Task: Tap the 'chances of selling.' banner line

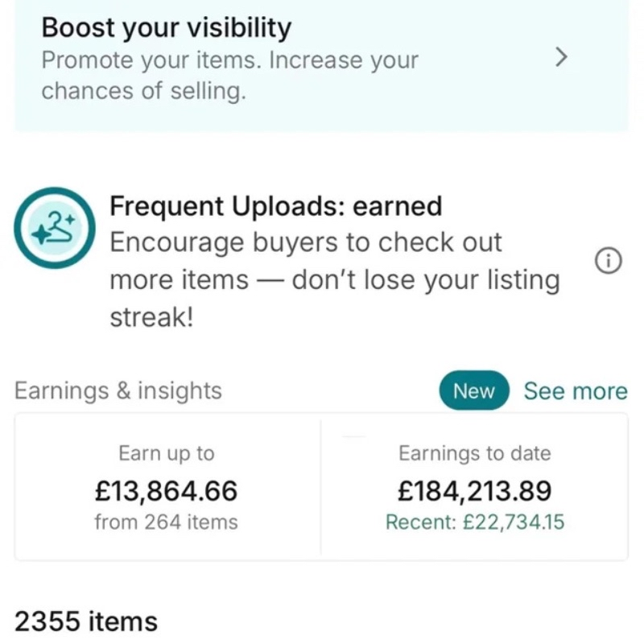Action: (143, 91)
